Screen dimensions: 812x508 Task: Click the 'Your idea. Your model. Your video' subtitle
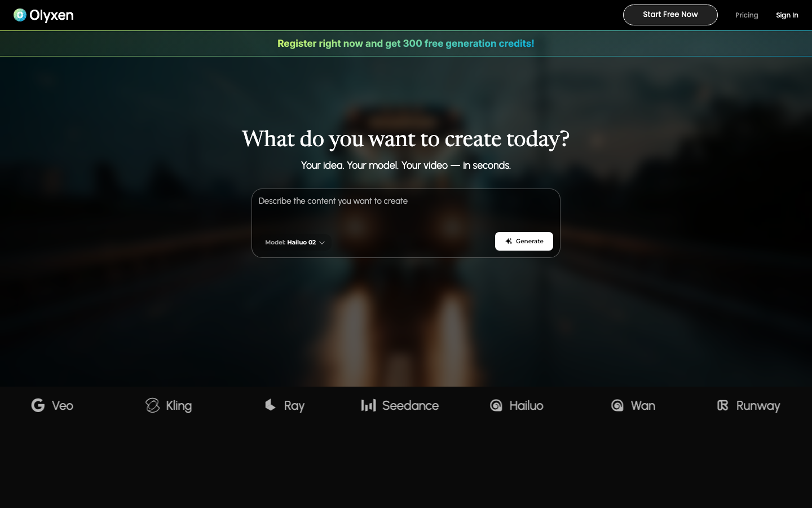(x=405, y=165)
